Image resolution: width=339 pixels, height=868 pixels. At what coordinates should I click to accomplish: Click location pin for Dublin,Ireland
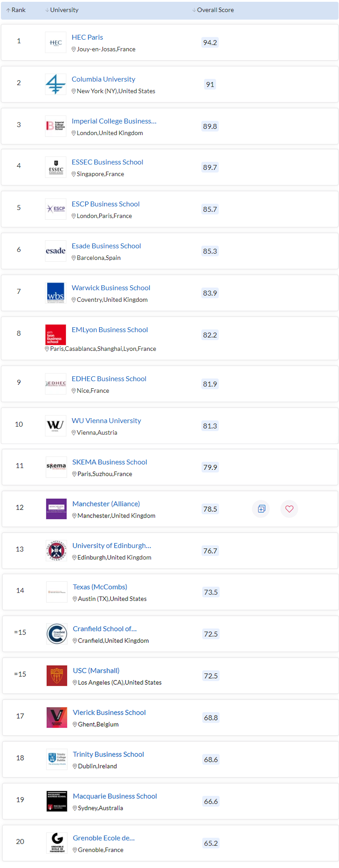click(75, 766)
